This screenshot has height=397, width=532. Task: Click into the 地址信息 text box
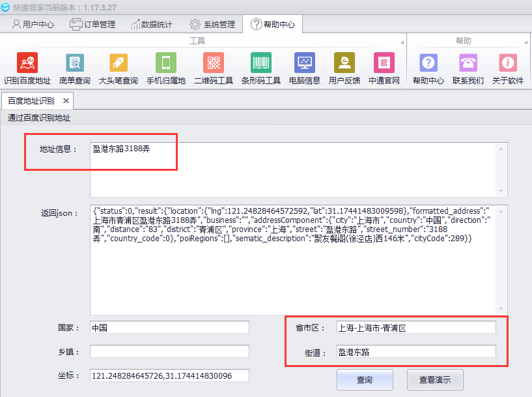click(293, 169)
